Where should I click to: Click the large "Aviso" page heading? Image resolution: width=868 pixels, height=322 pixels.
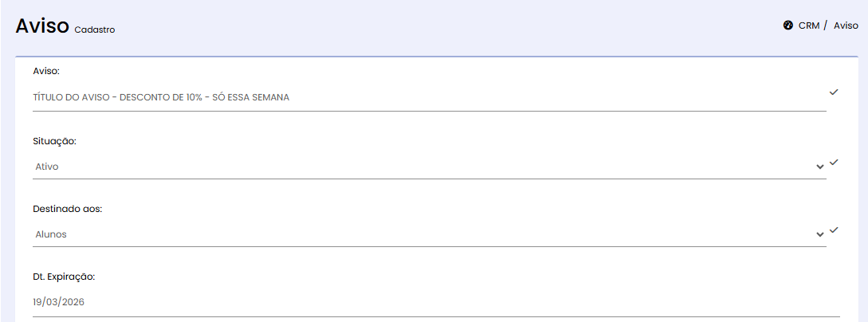[42, 26]
